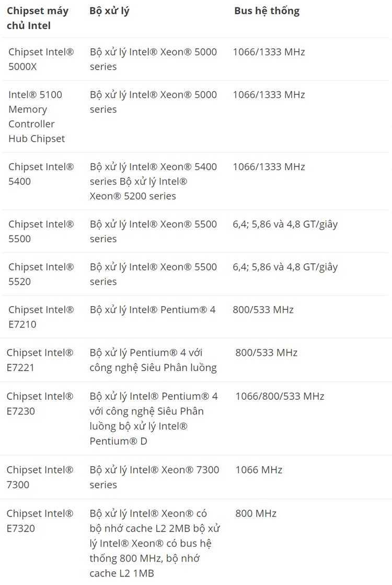Click the "Bộ xử lý Intel® Pentium® 4" cell in the E7210 row
Image resolution: width=392 pixels, height=585 pixels.
pyautogui.click(x=153, y=310)
